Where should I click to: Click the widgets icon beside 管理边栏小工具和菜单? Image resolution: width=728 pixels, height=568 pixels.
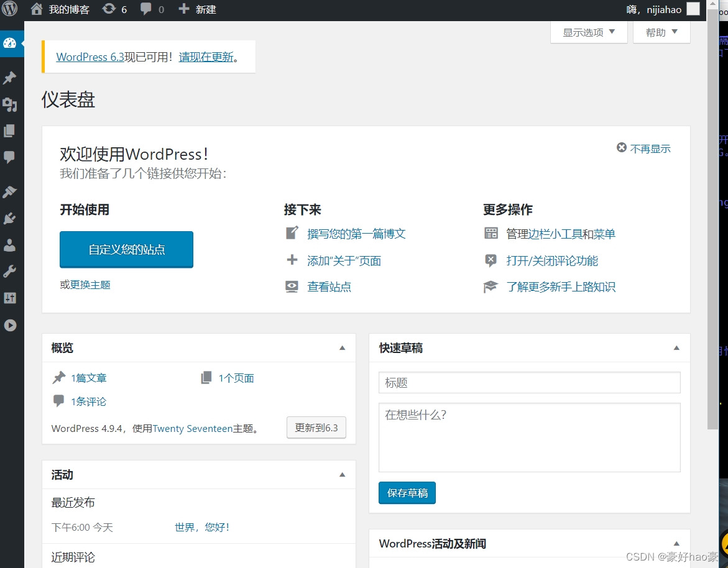point(491,233)
